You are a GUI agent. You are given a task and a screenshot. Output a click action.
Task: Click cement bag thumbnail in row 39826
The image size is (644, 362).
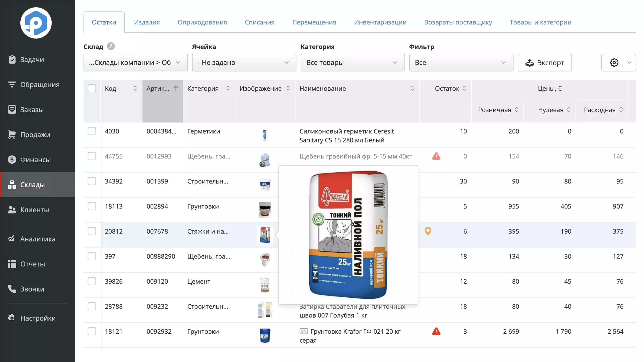[265, 285]
